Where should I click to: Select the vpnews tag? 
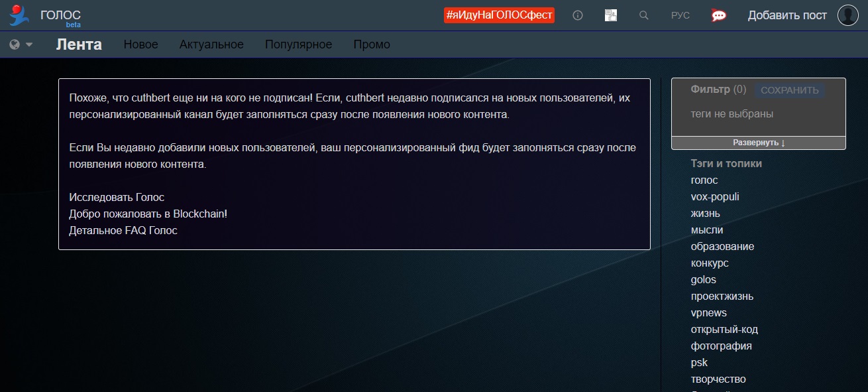tap(709, 312)
